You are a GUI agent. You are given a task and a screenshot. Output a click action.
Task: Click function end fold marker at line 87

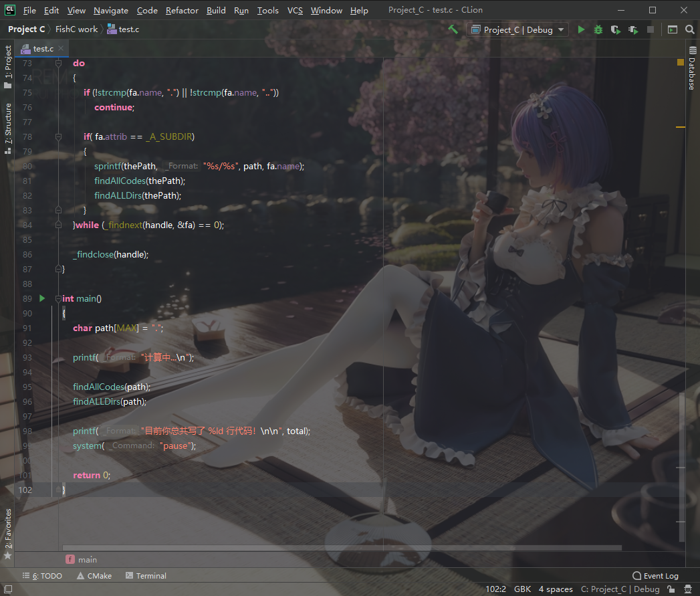[58, 269]
